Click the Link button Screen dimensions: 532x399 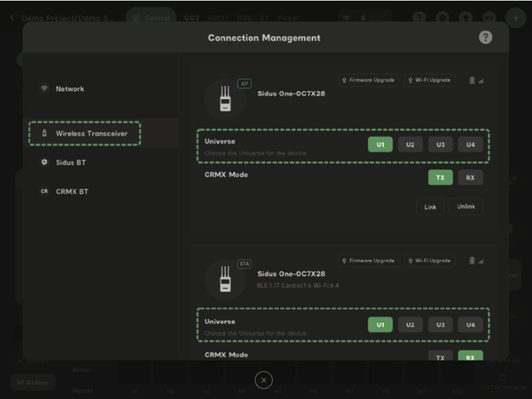430,207
